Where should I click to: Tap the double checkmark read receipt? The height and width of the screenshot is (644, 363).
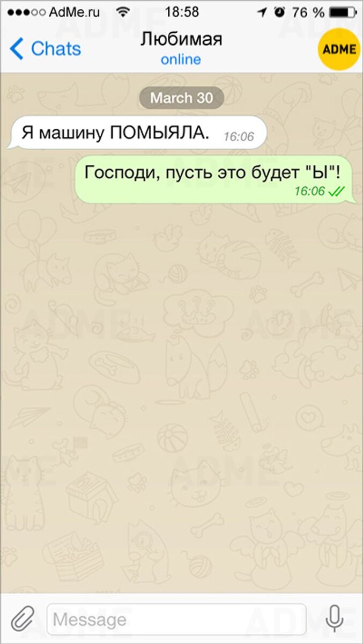336,191
